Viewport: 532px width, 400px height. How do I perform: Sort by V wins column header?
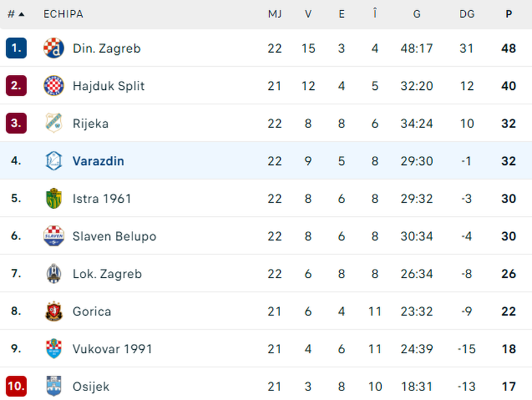coord(308,14)
